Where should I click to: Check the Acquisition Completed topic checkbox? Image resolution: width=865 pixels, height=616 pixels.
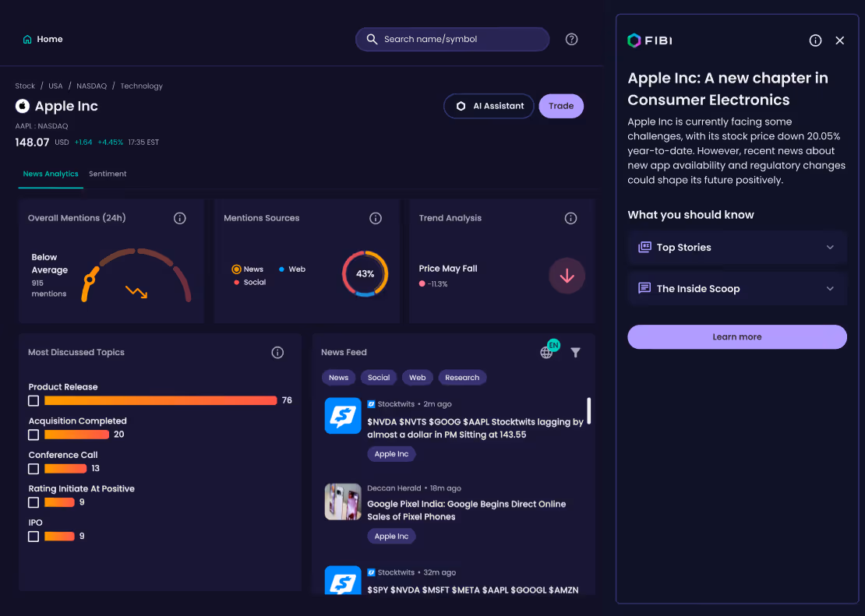point(34,435)
